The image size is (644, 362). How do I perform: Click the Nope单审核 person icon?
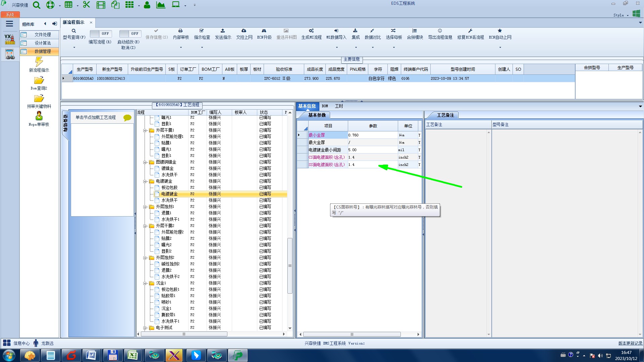[x=39, y=116]
